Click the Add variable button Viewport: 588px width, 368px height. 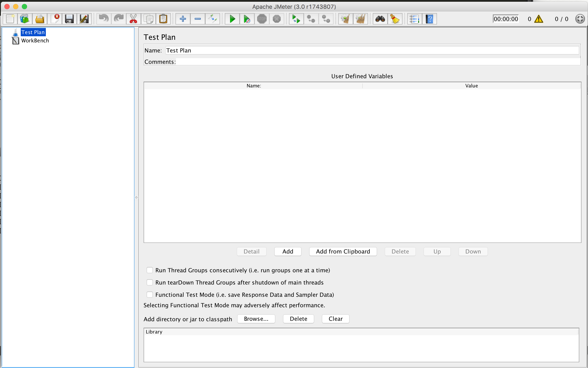(x=288, y=252)
